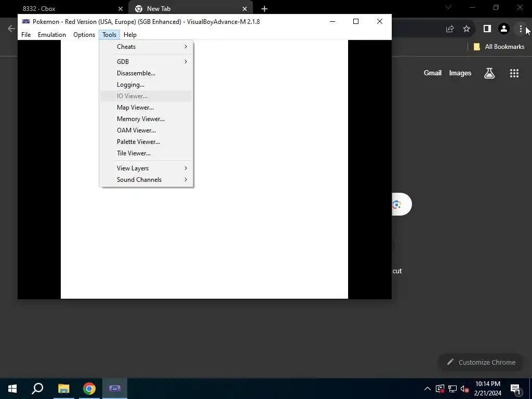This screenshot has width=532, height=399.
Task: Click the VisualBoyAdvance title bar app icon
Action: pyautogui.click(x=26, y=21)
